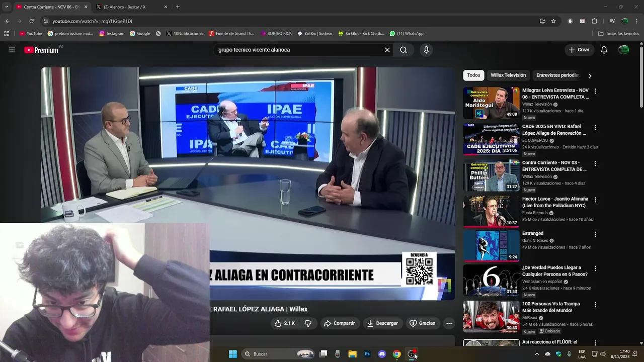Dislike the video
Screen dimensions: 644x362
[308, 323]
